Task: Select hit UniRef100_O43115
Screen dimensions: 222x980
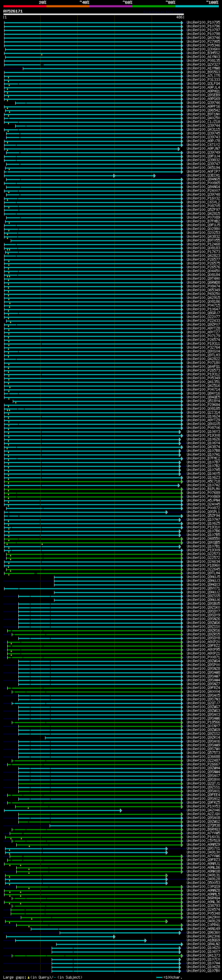Action: (x=203, y=129)
